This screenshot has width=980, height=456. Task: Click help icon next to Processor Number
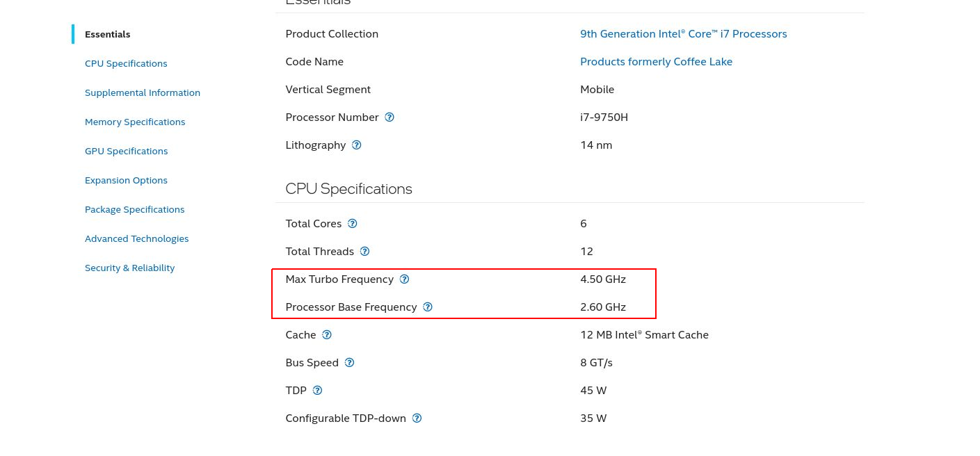coord(389,117)
